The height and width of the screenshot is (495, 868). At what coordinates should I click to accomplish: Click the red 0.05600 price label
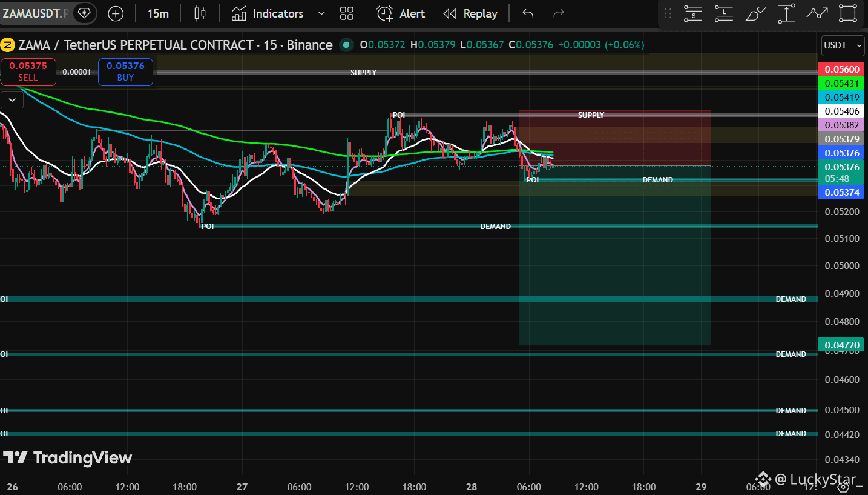(841, 70)
